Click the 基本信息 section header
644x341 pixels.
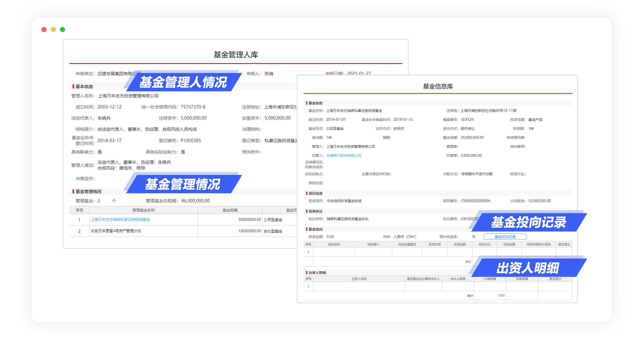pos(84,86)
